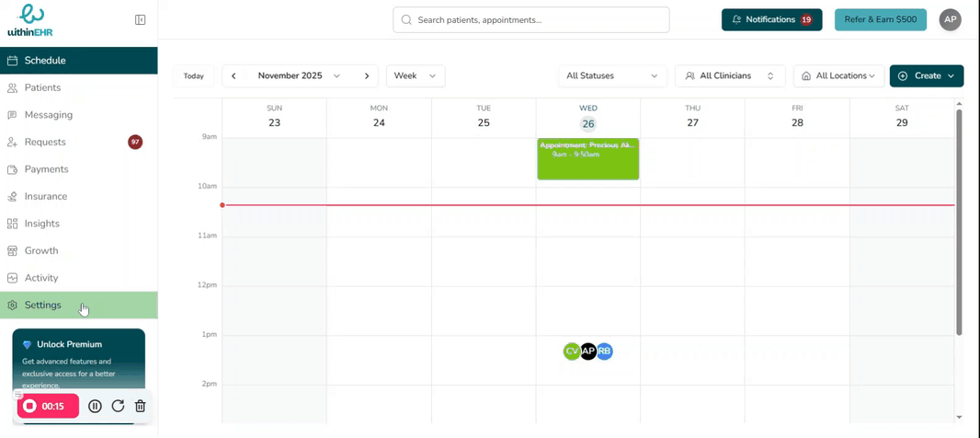Go to the previous week arrow
The height and width of the screenshot is (438, 980).
click(234, 75)
